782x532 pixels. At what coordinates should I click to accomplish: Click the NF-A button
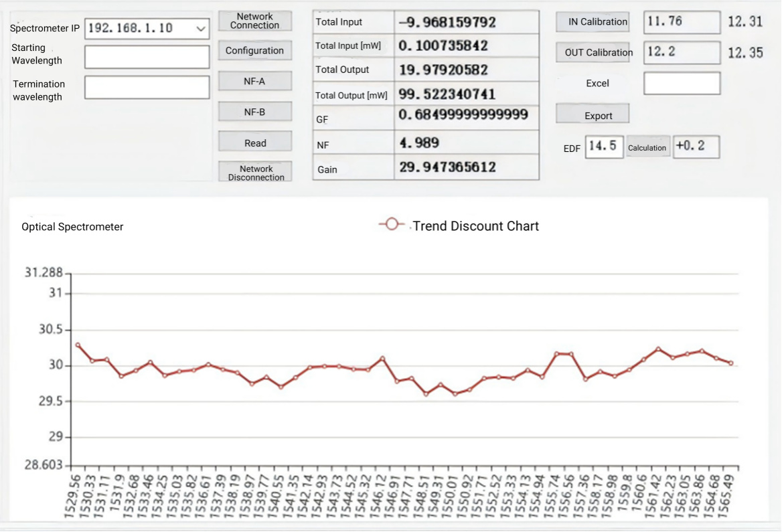click(254, 81)
